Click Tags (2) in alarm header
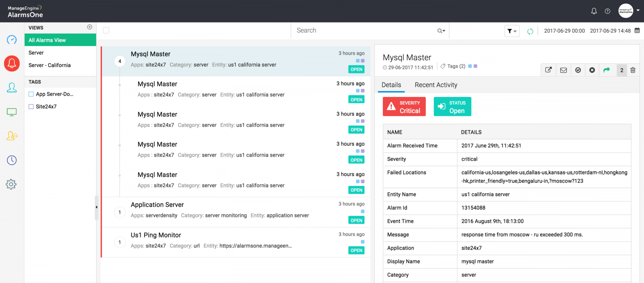 pos(456,66)
